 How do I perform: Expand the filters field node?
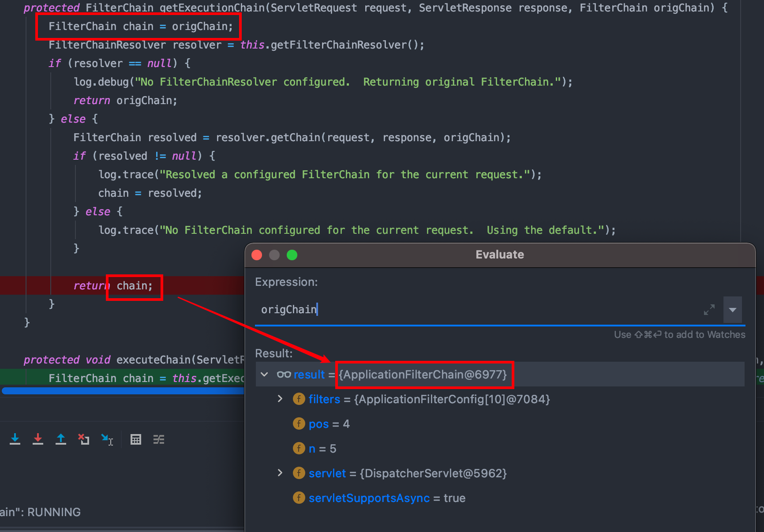point(280,399)
